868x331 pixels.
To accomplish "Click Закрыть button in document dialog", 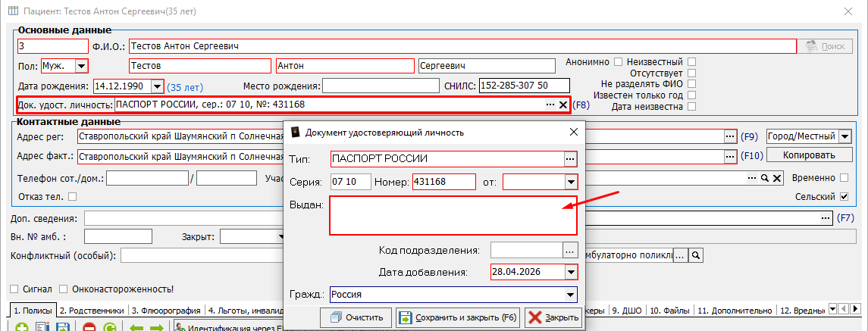I will (553, 317).
